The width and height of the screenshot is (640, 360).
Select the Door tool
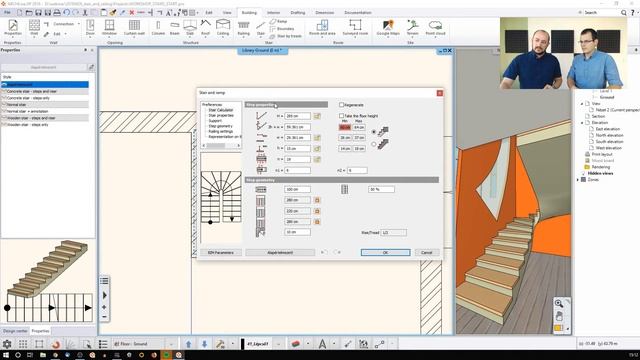[x=90, y=28]
